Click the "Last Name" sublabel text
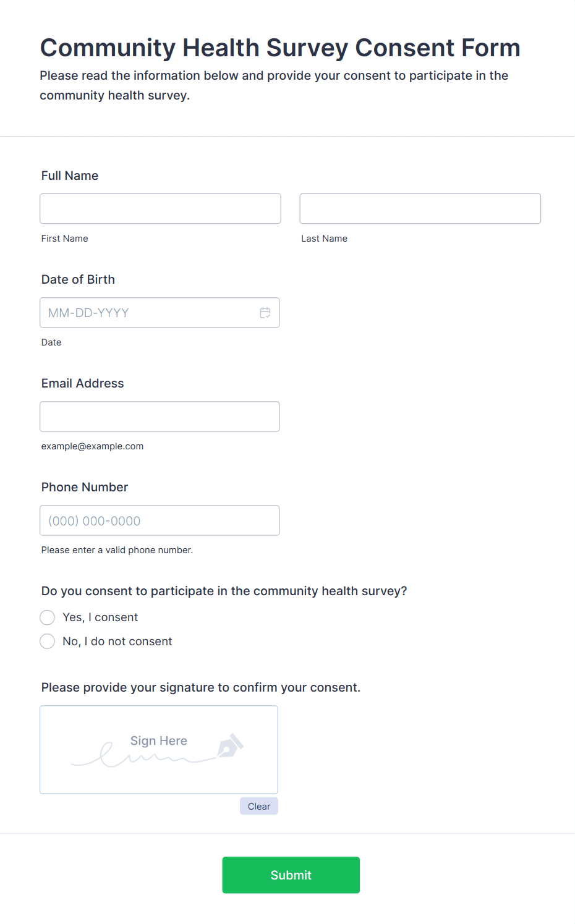Image resolution: width=575 pixels, height=924 pixels. click(324, 239)
